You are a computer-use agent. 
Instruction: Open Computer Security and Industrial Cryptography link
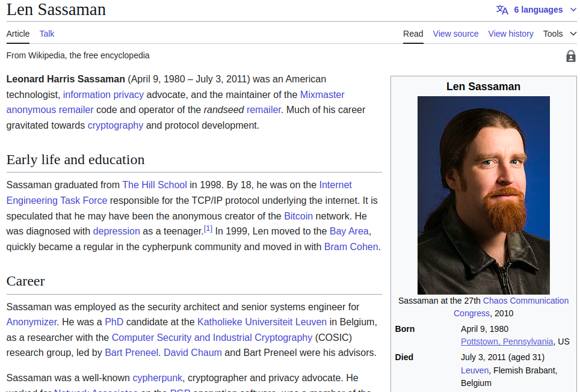pos(212,337)
